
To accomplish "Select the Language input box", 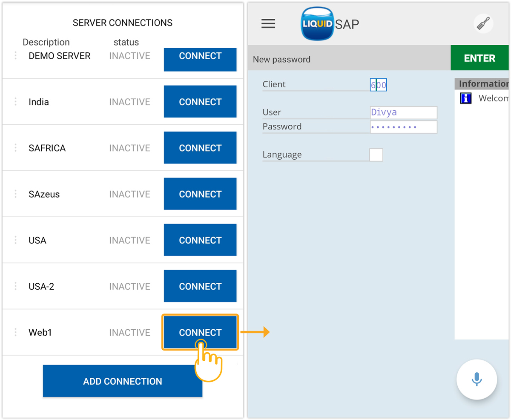I will tap(376, 155).
